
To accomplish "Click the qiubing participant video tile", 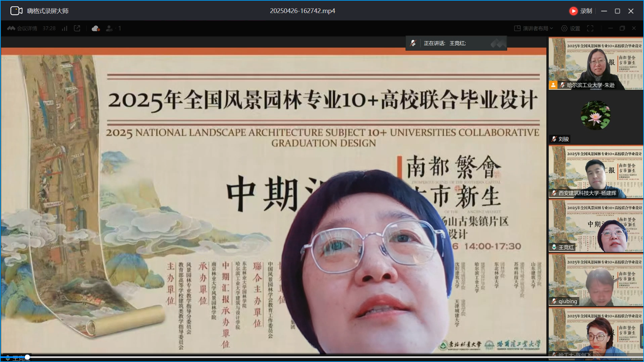I will click(x=596, y=280).
